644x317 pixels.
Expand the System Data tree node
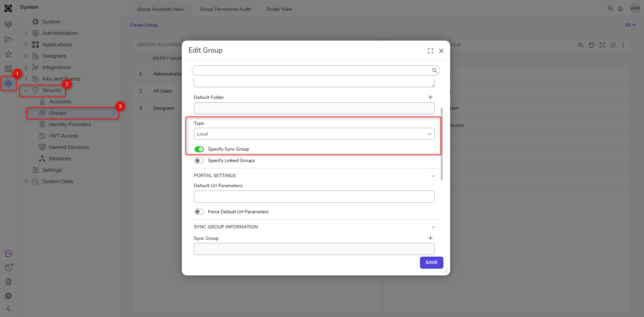pos(26,181)
